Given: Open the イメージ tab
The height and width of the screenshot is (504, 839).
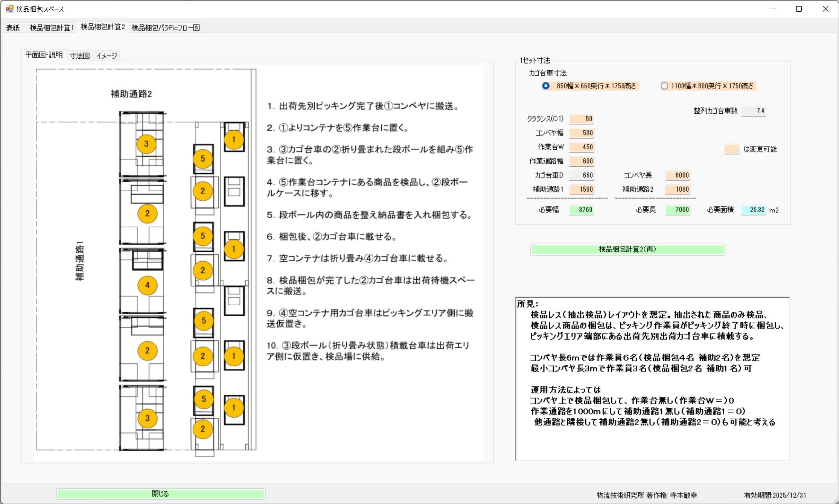Looking at the screenshot, I should coord(107,56).
